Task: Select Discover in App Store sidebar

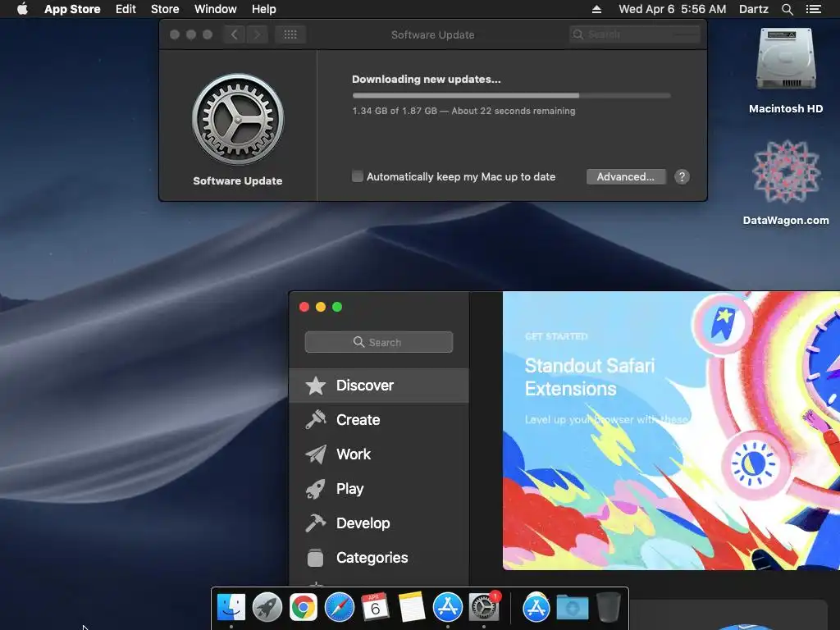Action: coord(379,386)
